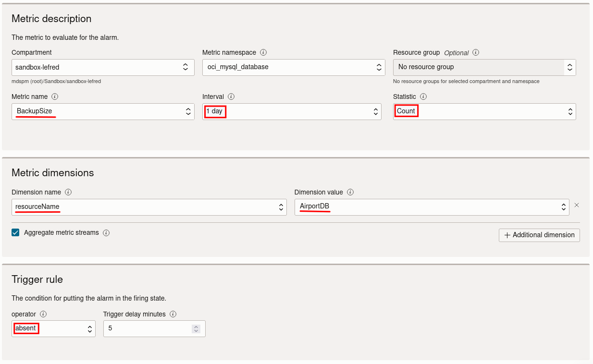Click info icon next to Metric namespace
593x364 pixels.
click(x=263, y=52)
